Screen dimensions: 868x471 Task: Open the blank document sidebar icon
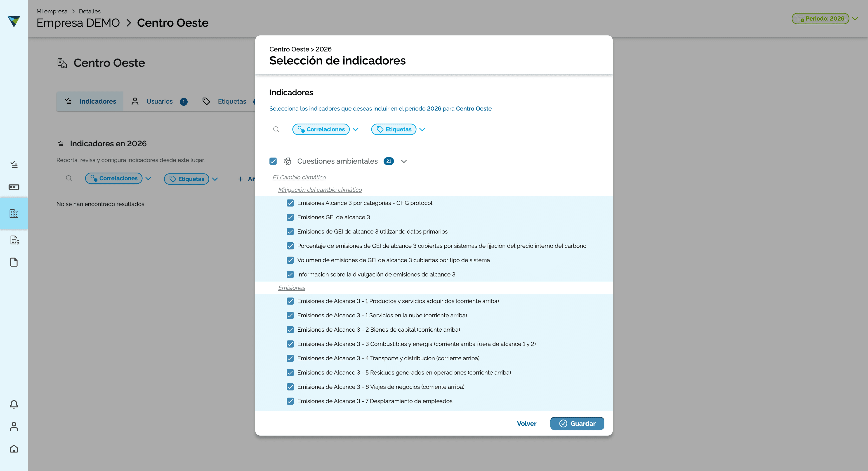coord(14,262)
